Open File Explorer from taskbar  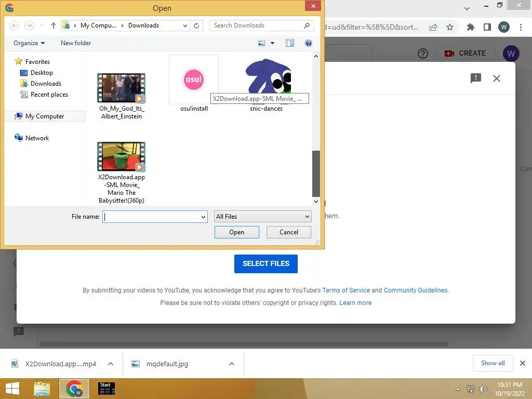[x=42, y=389]
